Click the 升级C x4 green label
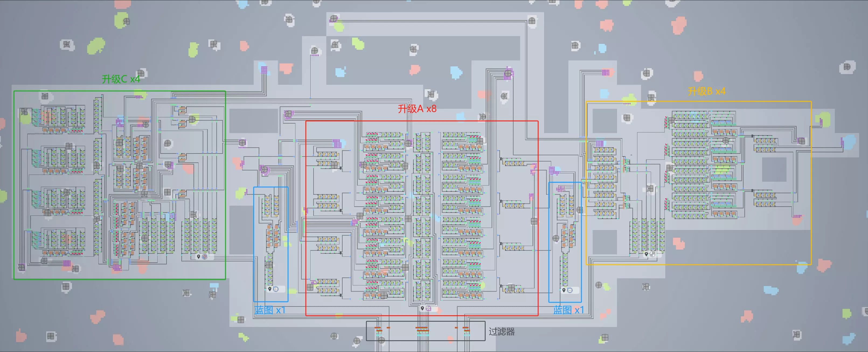The image size is (868, 352). point(121,79)
